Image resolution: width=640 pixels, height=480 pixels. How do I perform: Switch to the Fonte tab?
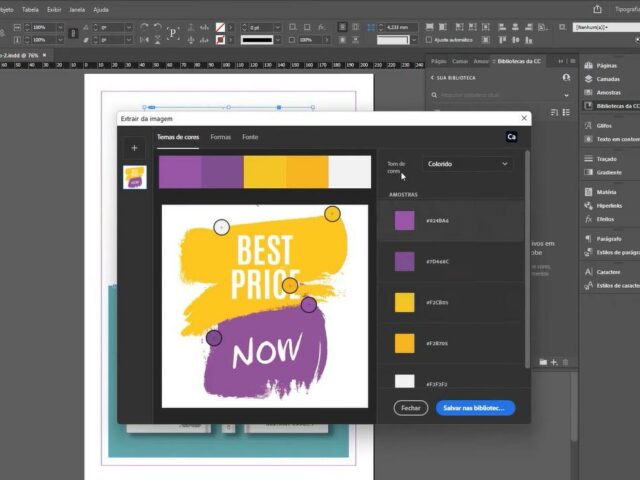pos(250,137)
